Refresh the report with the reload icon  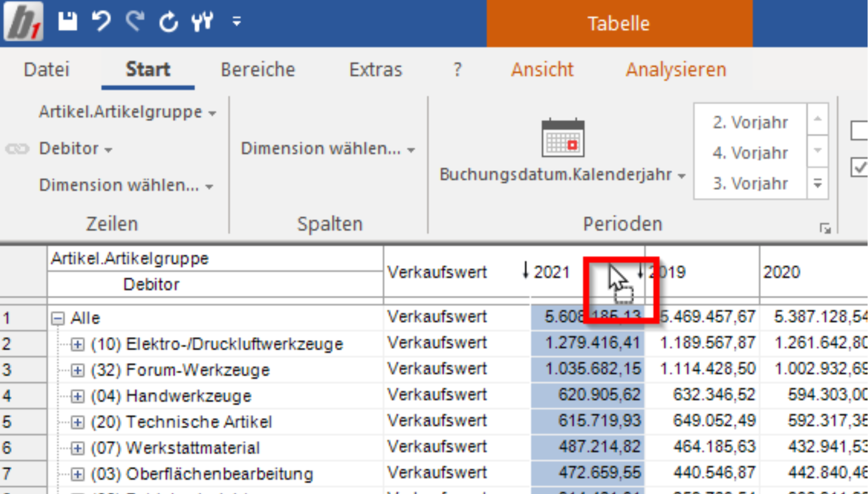[x=168, y=22]
